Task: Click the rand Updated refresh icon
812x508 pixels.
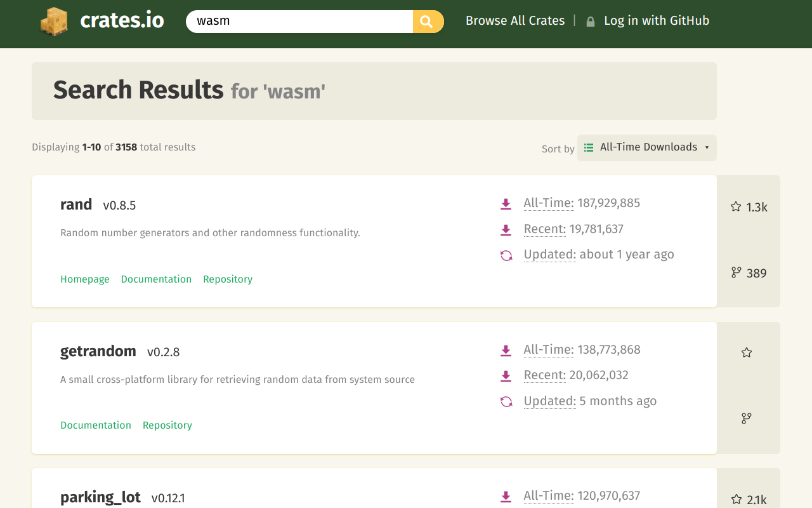Action: [506, 255]
